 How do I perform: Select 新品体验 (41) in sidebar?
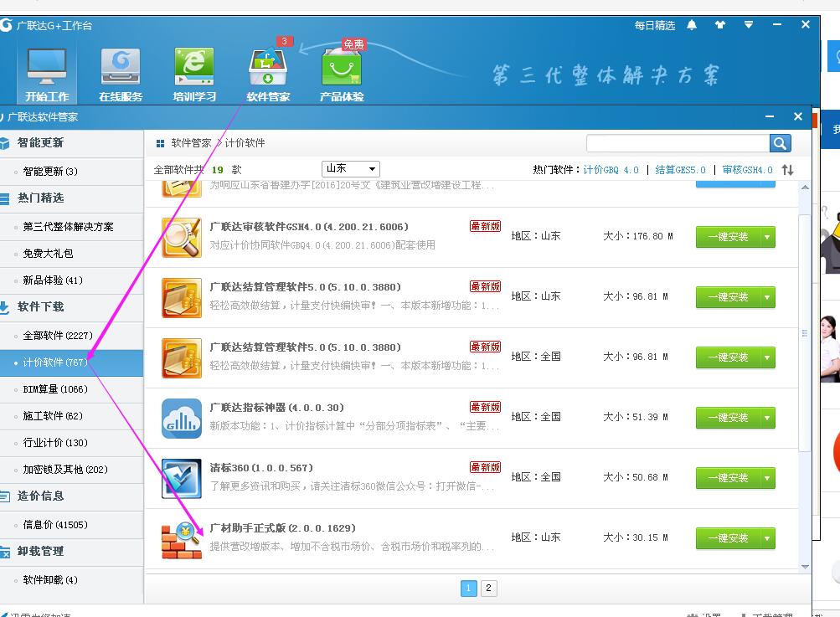71,280
